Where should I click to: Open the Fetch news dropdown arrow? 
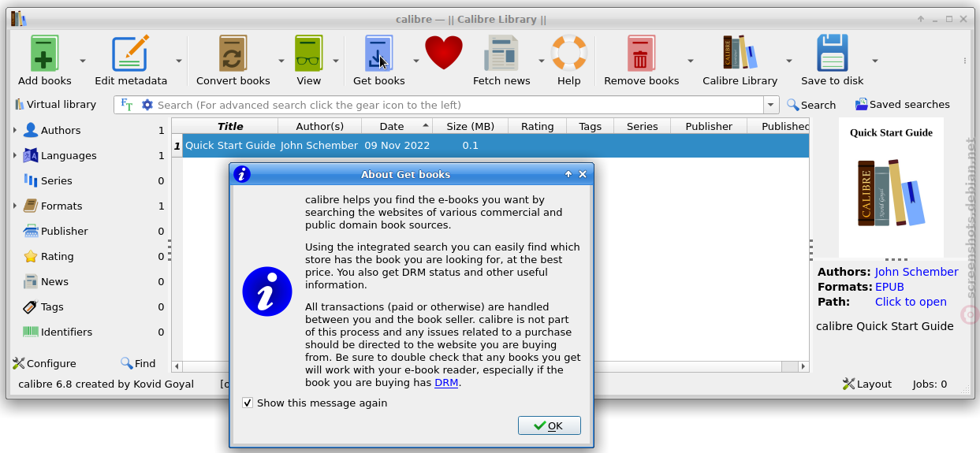[541, 61]
